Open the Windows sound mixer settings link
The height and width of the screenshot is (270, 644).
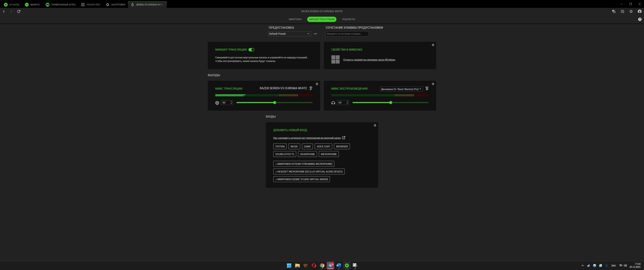coord(369,60)
